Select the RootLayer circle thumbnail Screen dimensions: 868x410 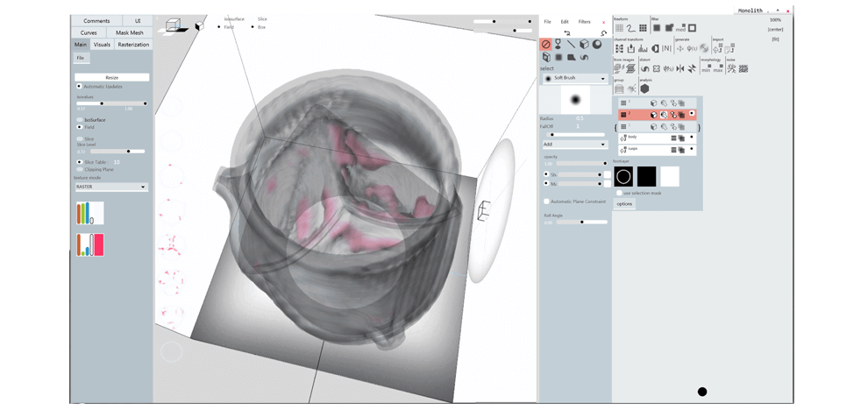623,176
